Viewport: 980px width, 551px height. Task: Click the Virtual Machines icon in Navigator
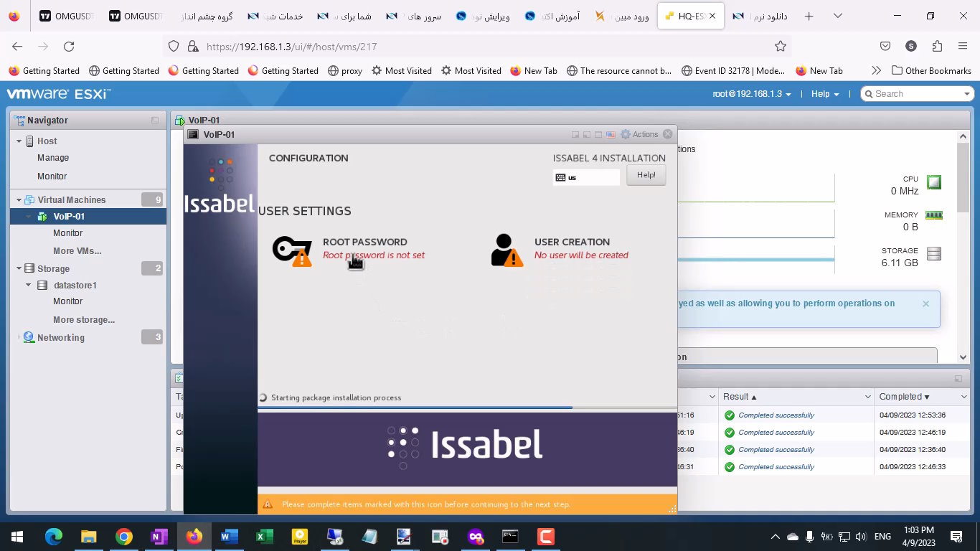[30, 200]
